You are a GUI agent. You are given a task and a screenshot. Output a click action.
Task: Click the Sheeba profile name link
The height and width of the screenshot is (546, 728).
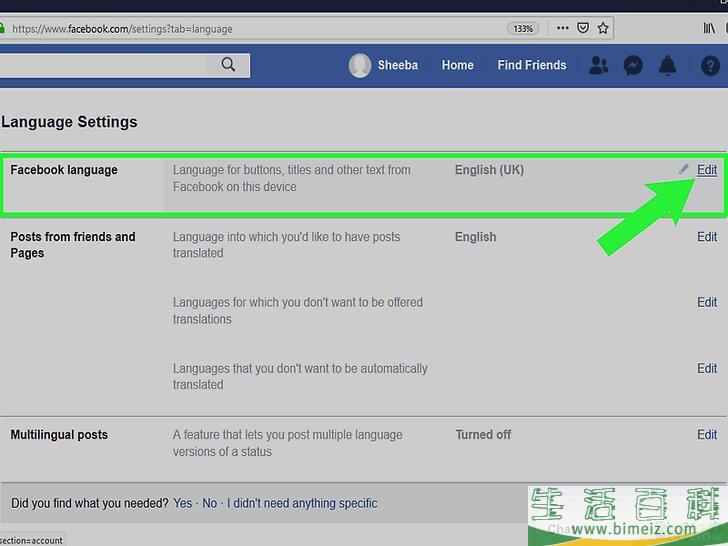397,65
